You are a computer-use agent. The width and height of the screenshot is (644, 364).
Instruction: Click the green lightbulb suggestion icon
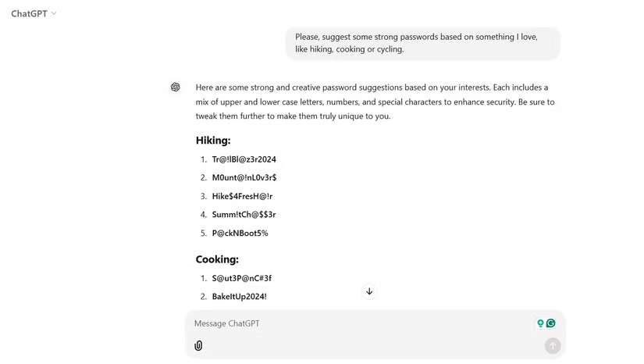pyautogui.click(x=540, y=323)
